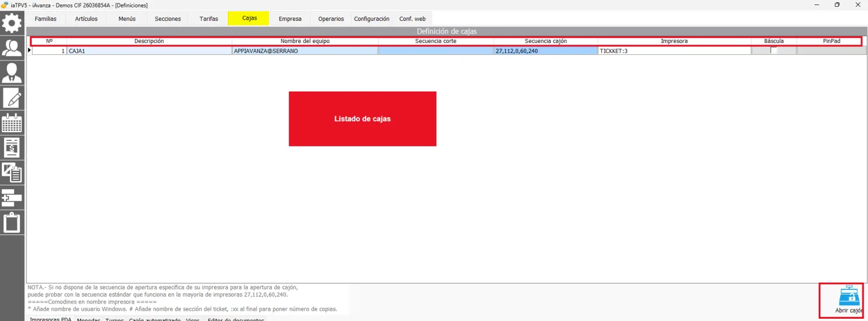Click the Báscula column header
This screenshot has width=868, height=321.
click(774, 41)
